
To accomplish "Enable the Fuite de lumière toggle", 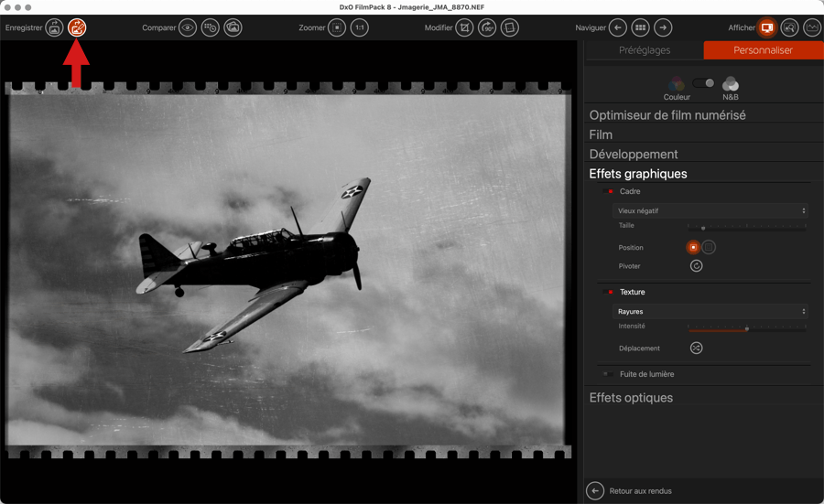I will pos(609,374).
